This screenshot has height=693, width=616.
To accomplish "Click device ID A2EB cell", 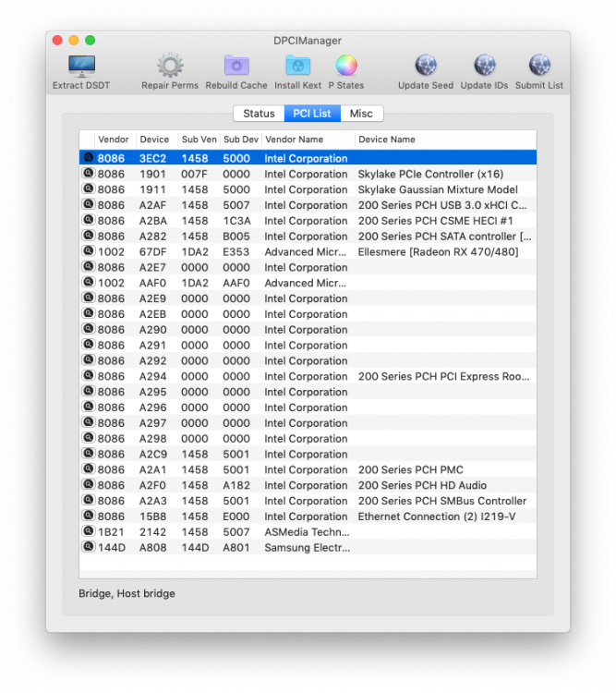I will pyautogui.click(x=153, y=314).
